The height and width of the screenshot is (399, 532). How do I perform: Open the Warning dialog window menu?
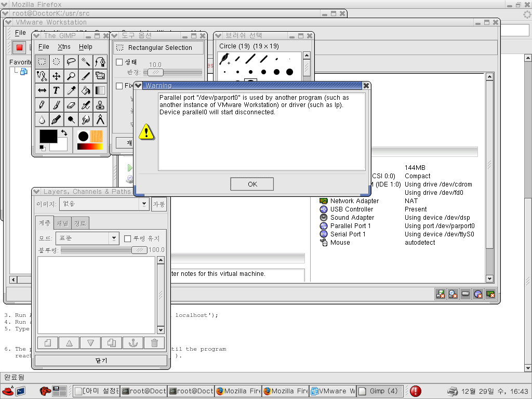[x=138, y=86]
